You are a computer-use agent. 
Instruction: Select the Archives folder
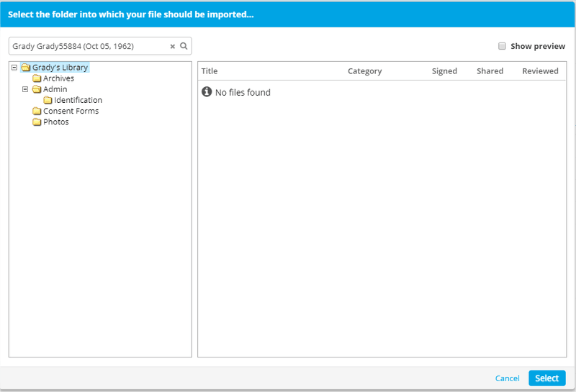(x=58, y=78)
